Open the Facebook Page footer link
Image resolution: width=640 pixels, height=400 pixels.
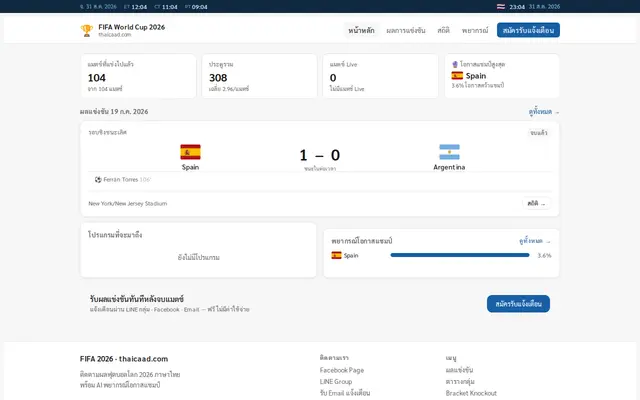click(x=342, y=370)
